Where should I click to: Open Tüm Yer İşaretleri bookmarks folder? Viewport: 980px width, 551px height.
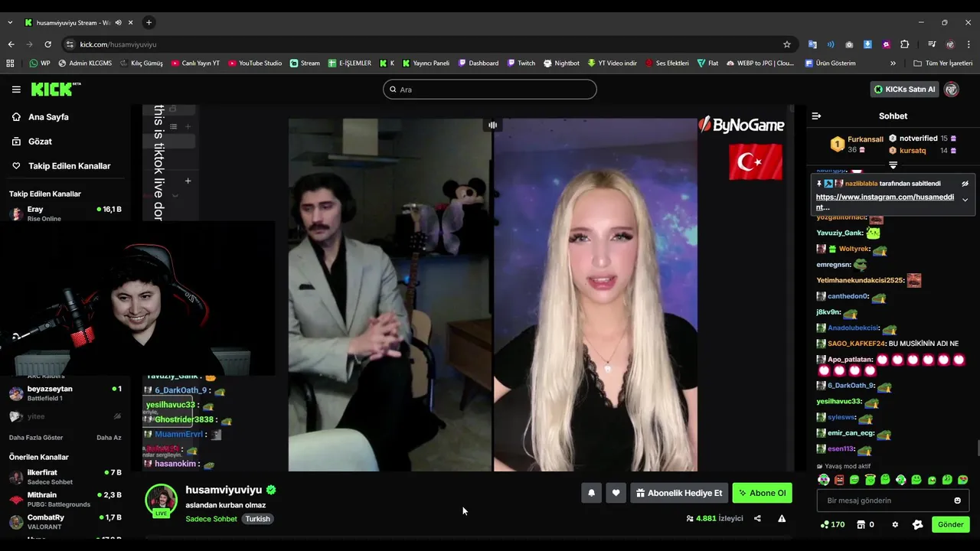pyautogui.click(x=942, y=64)
